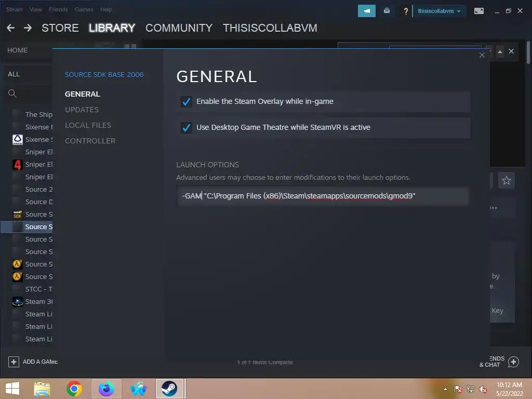Open the THISISCOLLABVM profile tab
This screenshot has height=399, width=532.
click(270, 28)
